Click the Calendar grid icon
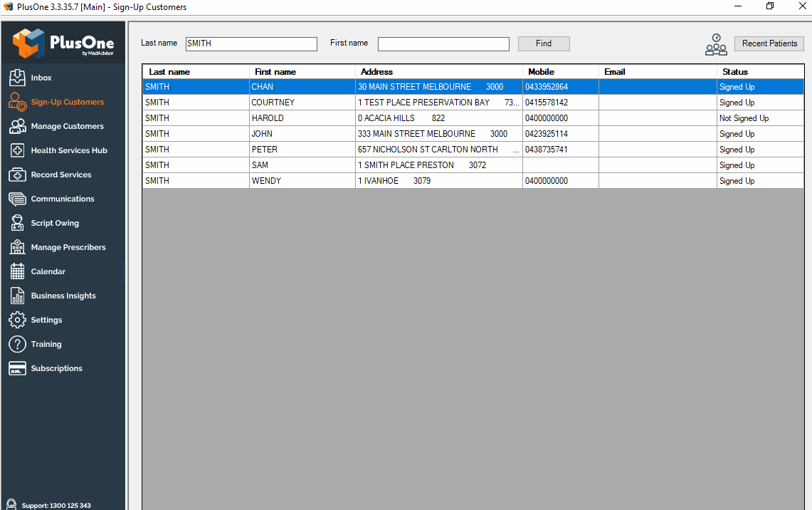Viewport: 812px width, 510px height. coord(17,271)
